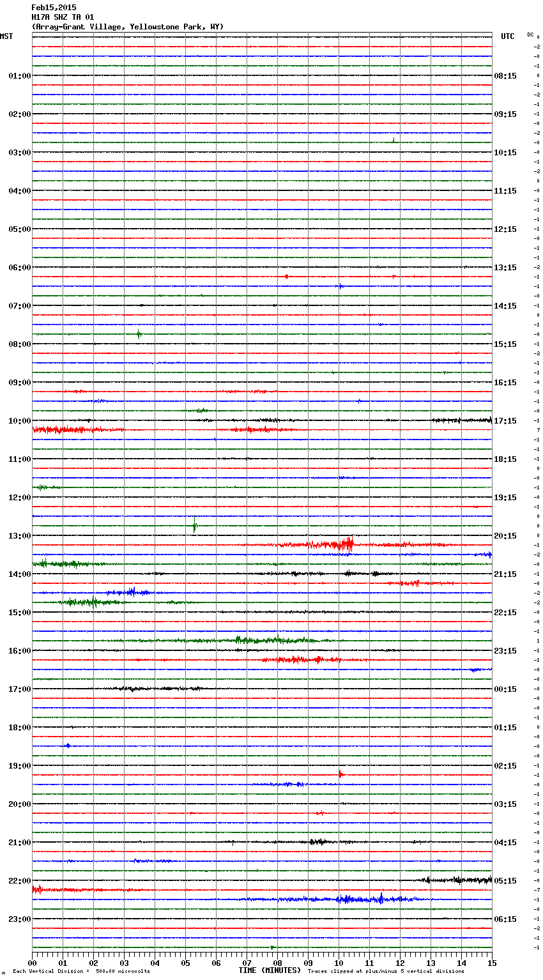
Task: Click the MST time zone header
Action: pyautogui.click(x=6, y=36)
